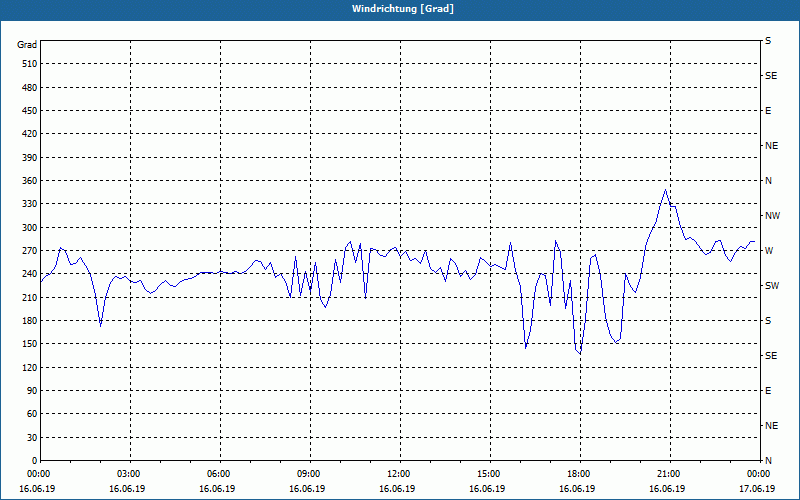800x500 pixels.
Task: Select the 390 degree axis label
Action: pos(30,157)
